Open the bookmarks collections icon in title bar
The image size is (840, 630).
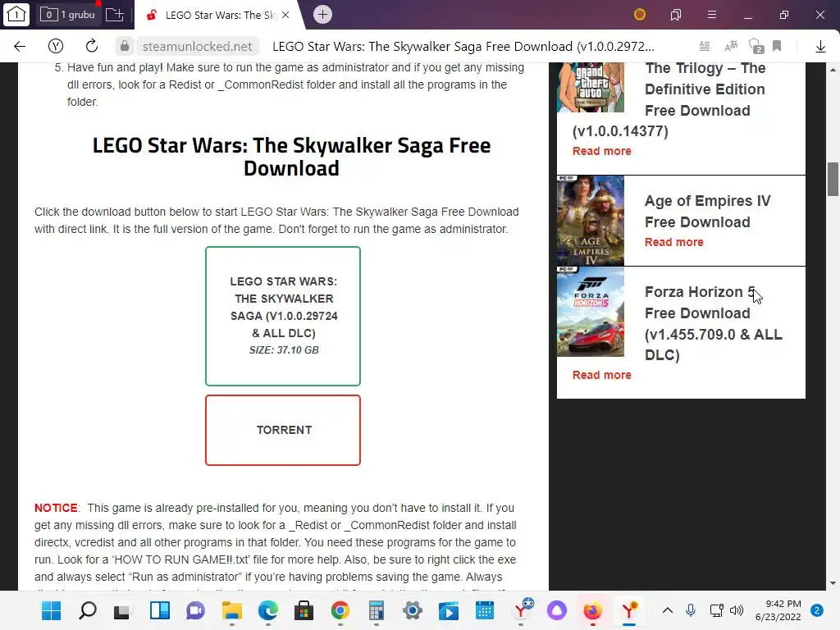[x=676, y=15]
